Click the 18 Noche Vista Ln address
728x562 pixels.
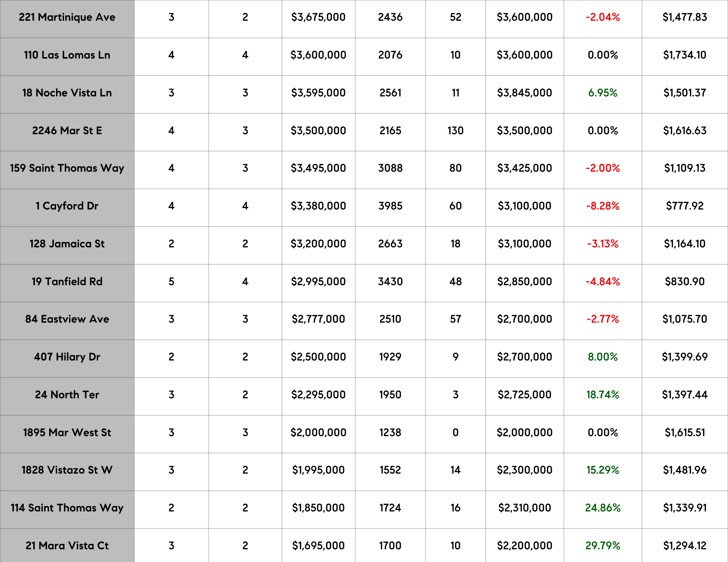[x=67, y=93]
